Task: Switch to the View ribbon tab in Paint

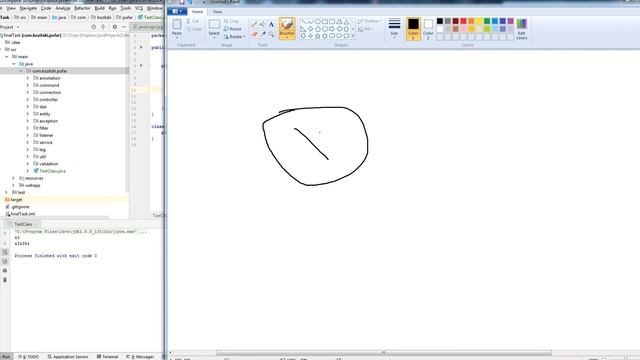Action: pos(217,11)
